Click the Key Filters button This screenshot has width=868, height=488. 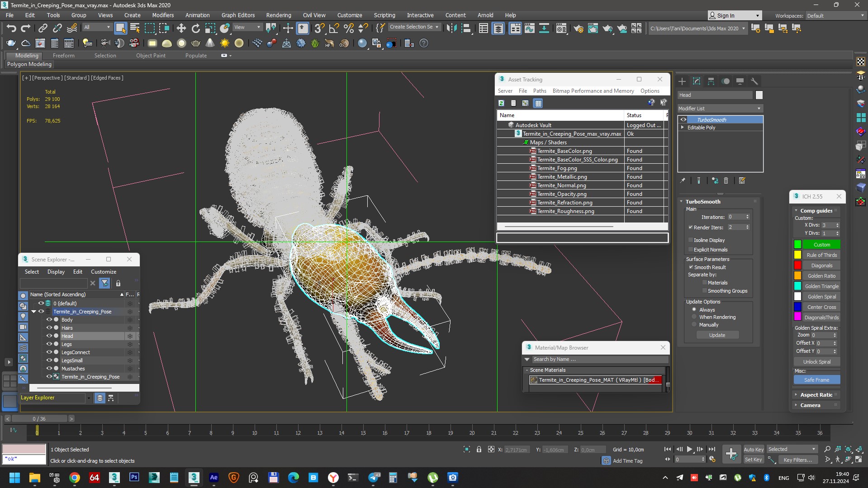[797, 460]
